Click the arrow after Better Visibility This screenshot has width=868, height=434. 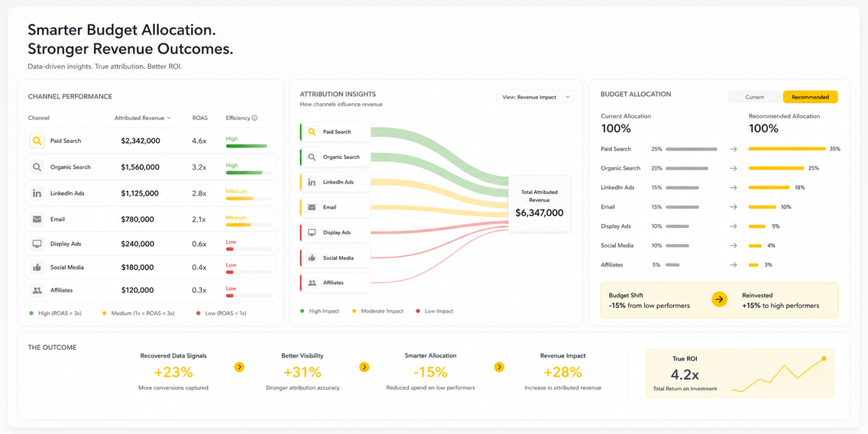pos(364,367)
